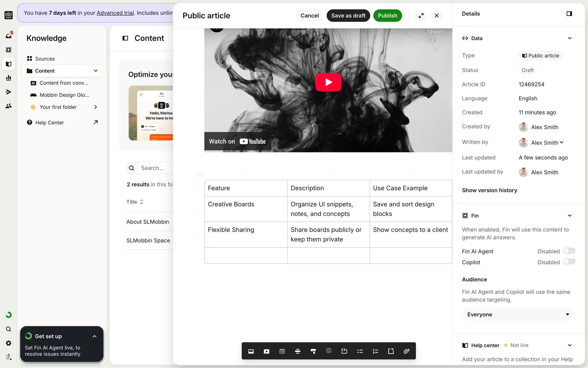Collapse the Data section
The height and width of the screenshot is (368, 588).
(x=569, y=38)
